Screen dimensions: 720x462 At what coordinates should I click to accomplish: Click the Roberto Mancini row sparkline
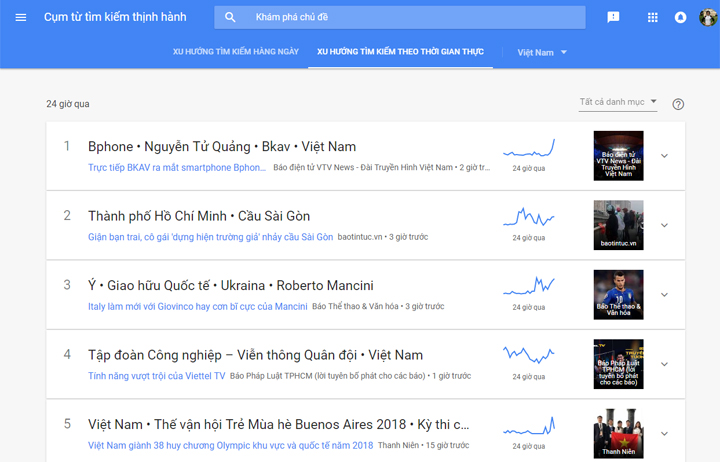point(529,286)
